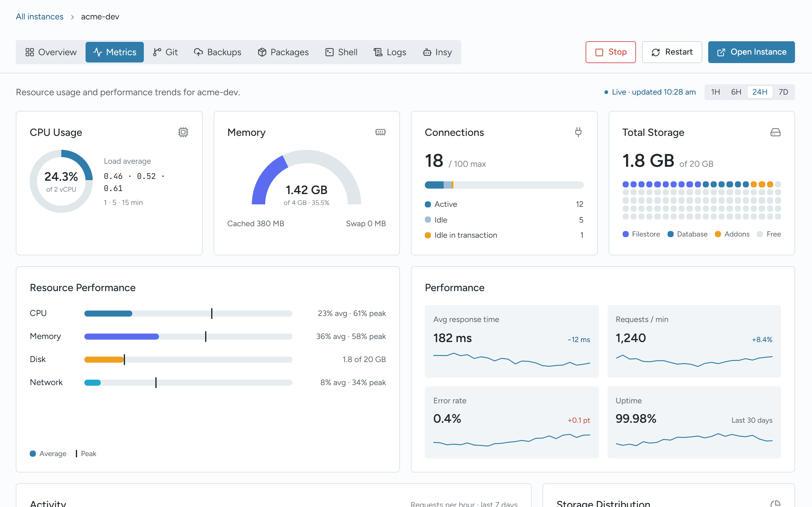The image size is (812, 507).
Task: Click the Average legend dot
Action: coord(33,454)
